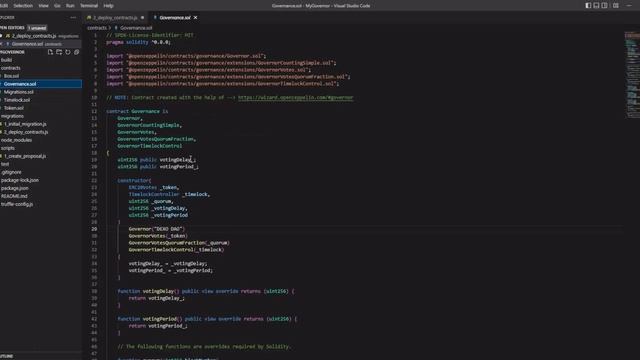640x360 pixels.
Task: Close the Governance.sol editor tab
Action: pos(196,18)
